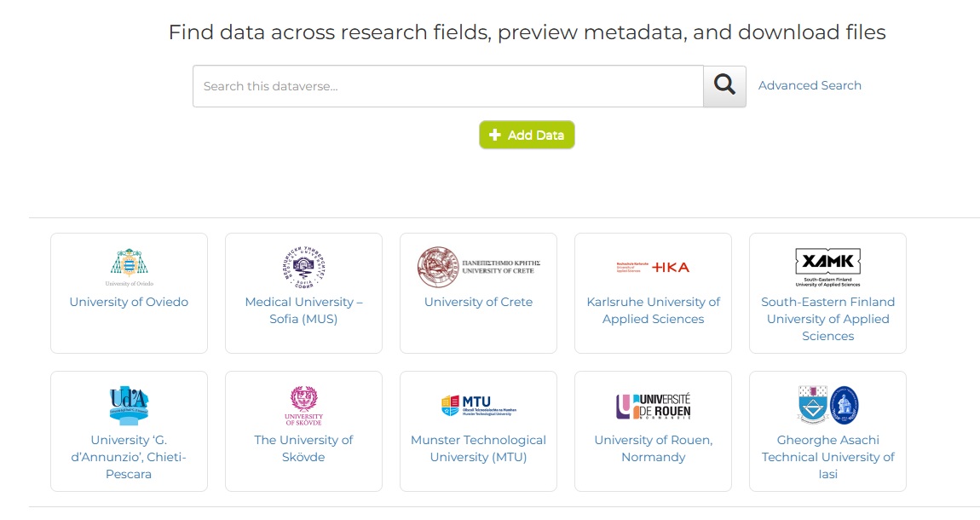Click the University of Skövde emblem
The height and width of the screenshot is (520, 980).
(x=303, y=405)
